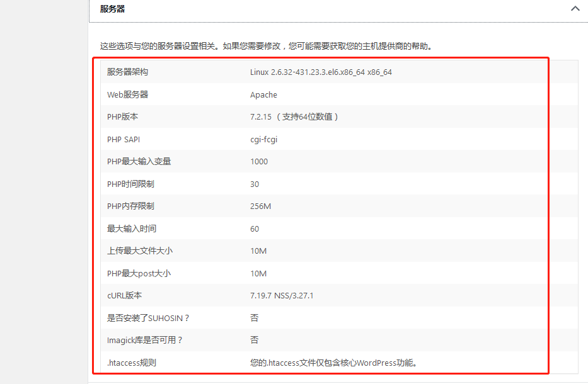Collapse the 服务器 section chevron
Viewport: 588px width, 384px height.
click(575, 8)
